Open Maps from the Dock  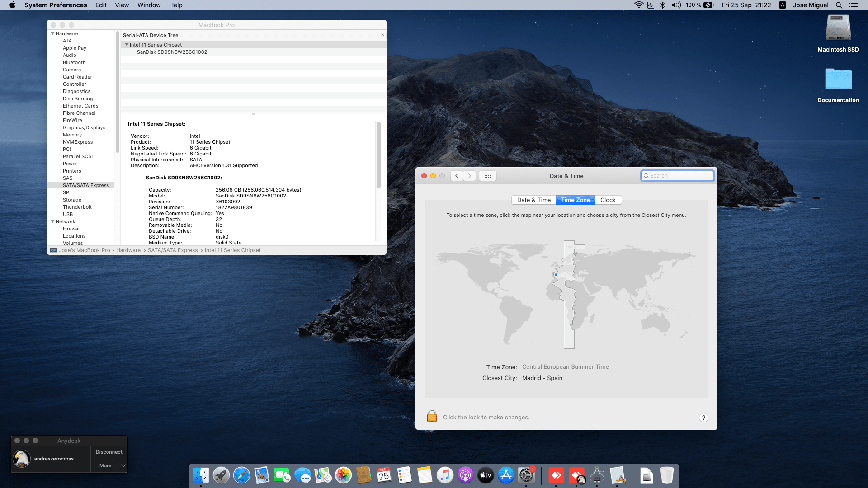pyautogui.click(x=323, y=475)
